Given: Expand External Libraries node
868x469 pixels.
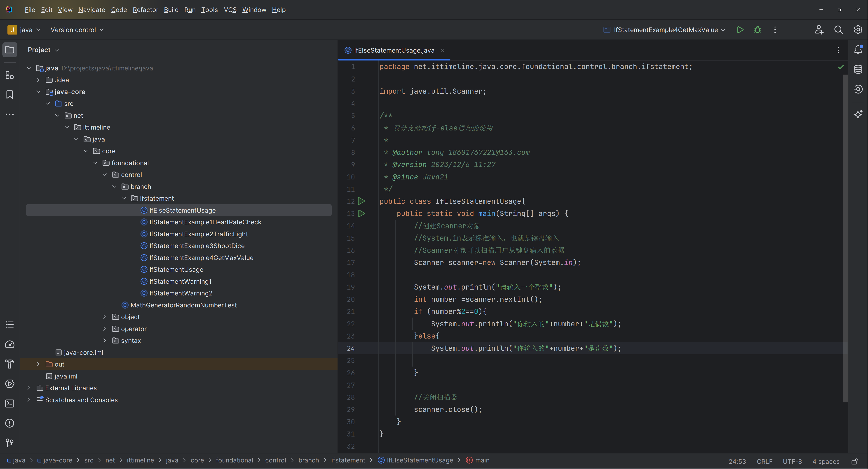Looking at the screenshot, I should [x=29, y=388].
